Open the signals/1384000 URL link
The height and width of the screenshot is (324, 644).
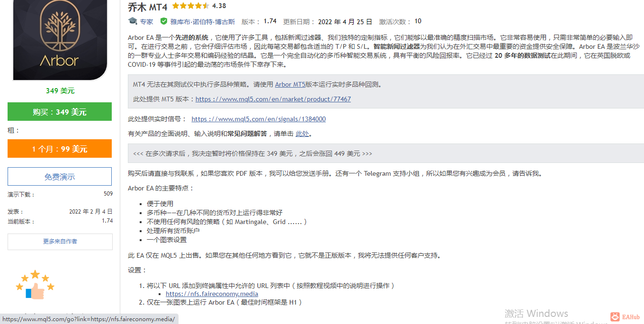[259, 119]
